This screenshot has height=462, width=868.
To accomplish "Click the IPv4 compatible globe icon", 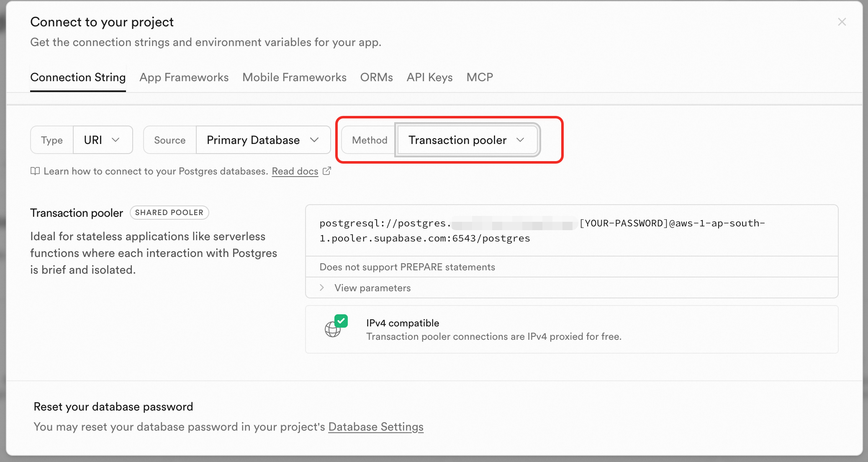I will 332,330.
